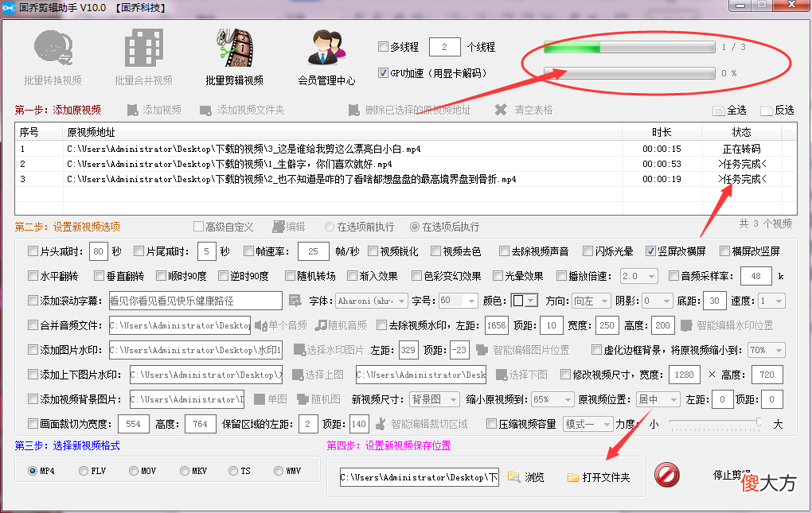Enable 片头减时 checkbox

click(x=33, y=251)
